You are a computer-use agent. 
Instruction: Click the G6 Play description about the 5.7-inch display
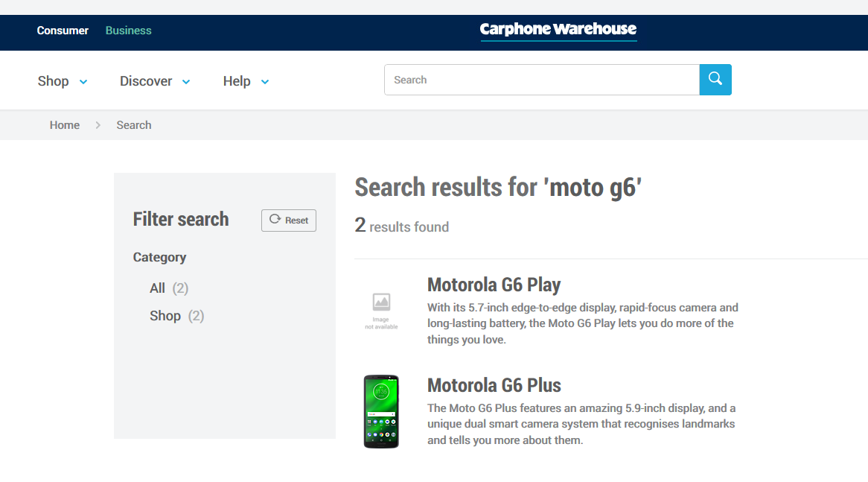582,323
